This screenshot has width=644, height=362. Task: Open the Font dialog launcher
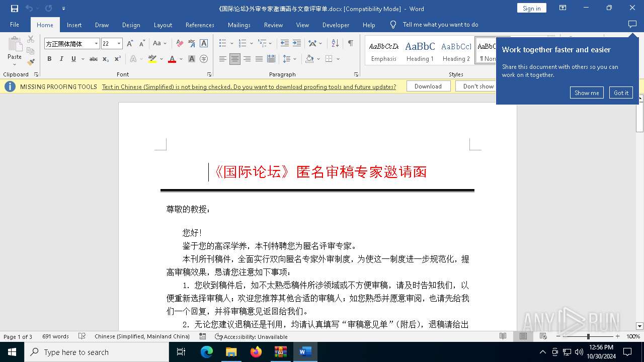(209, 74)
